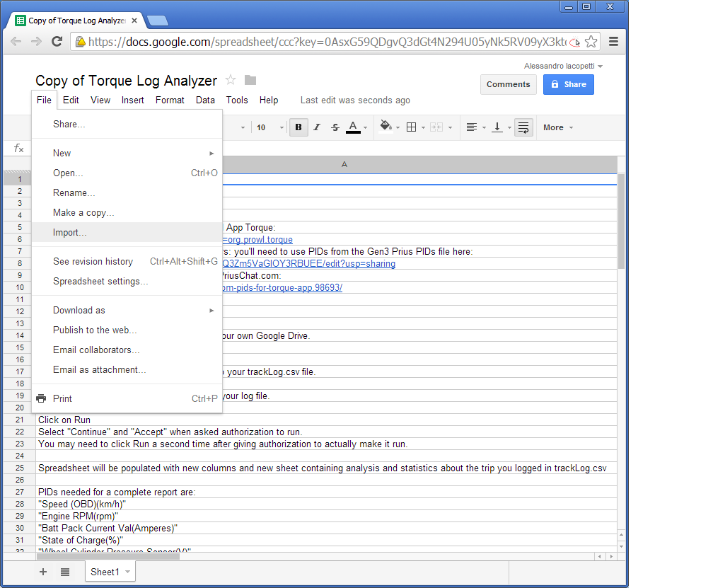
Task: Expand the Download as submenu
Action: [79, 310]
